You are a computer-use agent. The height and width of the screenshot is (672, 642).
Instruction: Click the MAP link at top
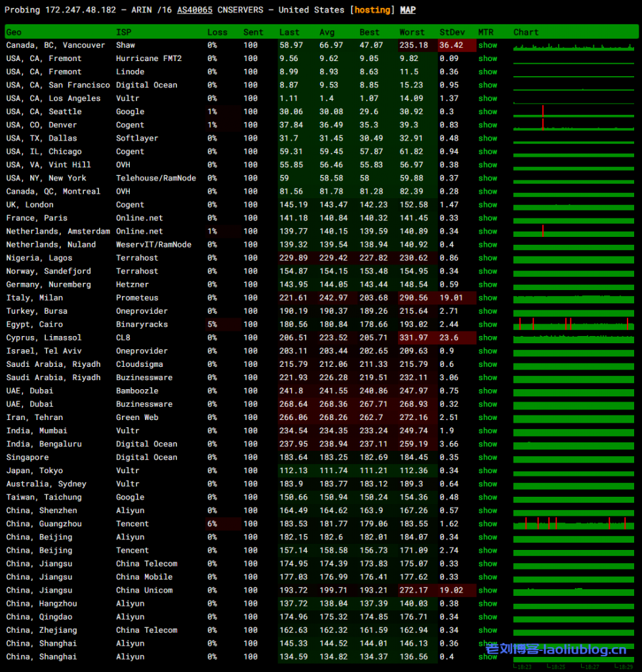tap(408, 10)
